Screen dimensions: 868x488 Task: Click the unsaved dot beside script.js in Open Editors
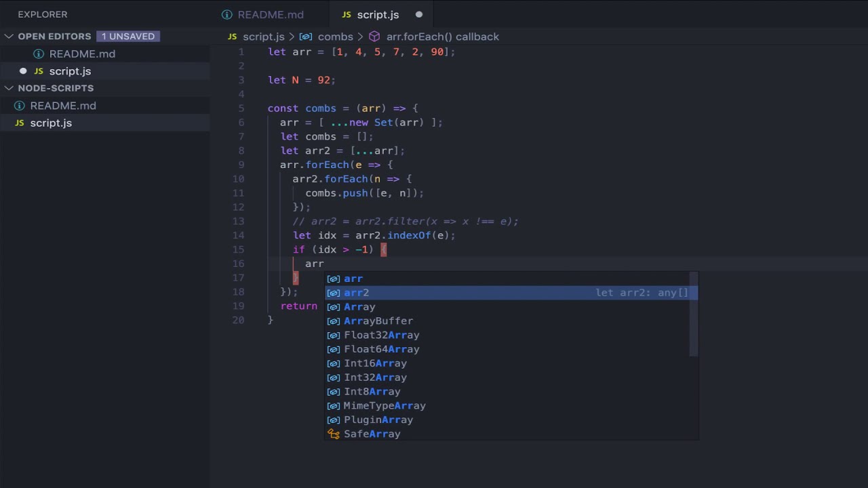(23, 70)
